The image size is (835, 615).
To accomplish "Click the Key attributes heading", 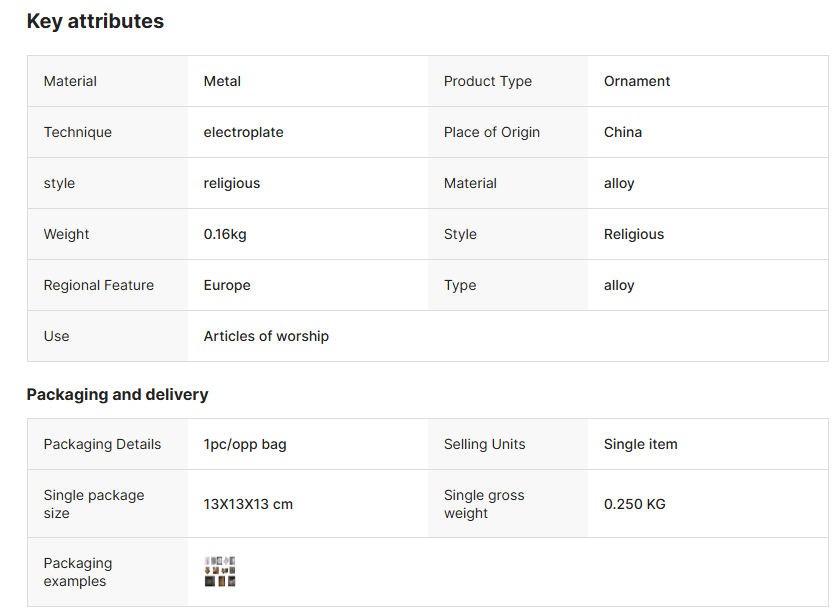I will [x=95, y=21].
